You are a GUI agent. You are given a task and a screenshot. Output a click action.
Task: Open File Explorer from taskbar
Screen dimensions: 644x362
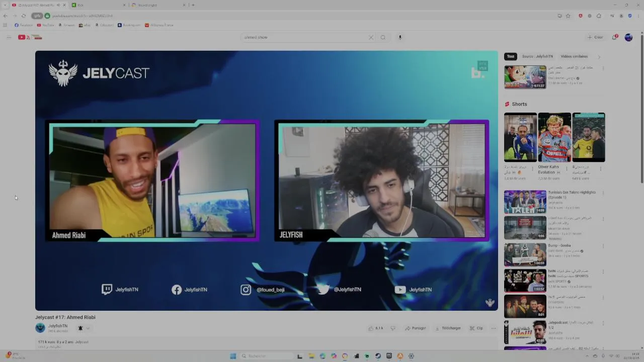[x=311, y=356]
